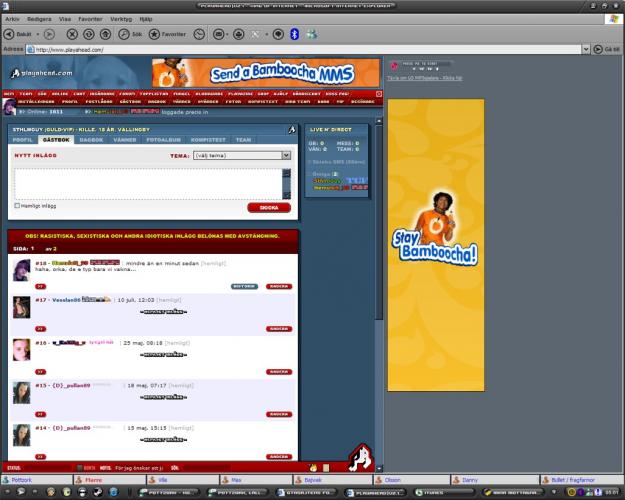The height and width of the screenshot is (500, 625).
Task: Switch to the Dagbok profile tab
Action: (x=91, y=140)
